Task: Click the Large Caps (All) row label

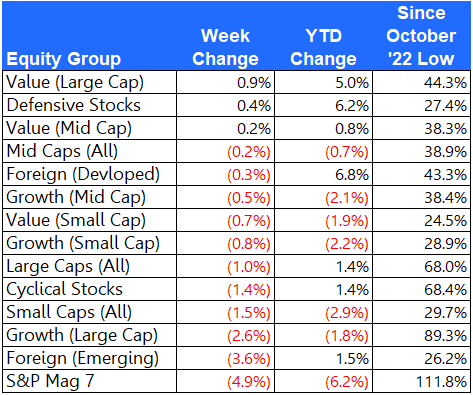Action: [68, 266]
